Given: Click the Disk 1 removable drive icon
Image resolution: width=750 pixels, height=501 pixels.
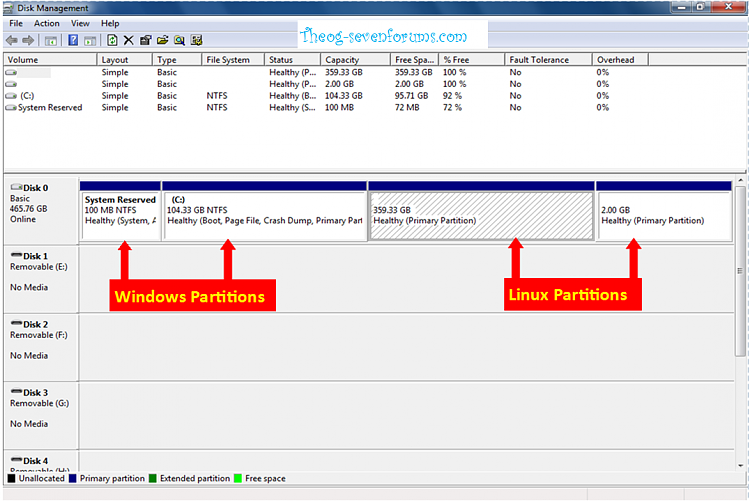Looking at the screenshot, I should tap(16, 255).
